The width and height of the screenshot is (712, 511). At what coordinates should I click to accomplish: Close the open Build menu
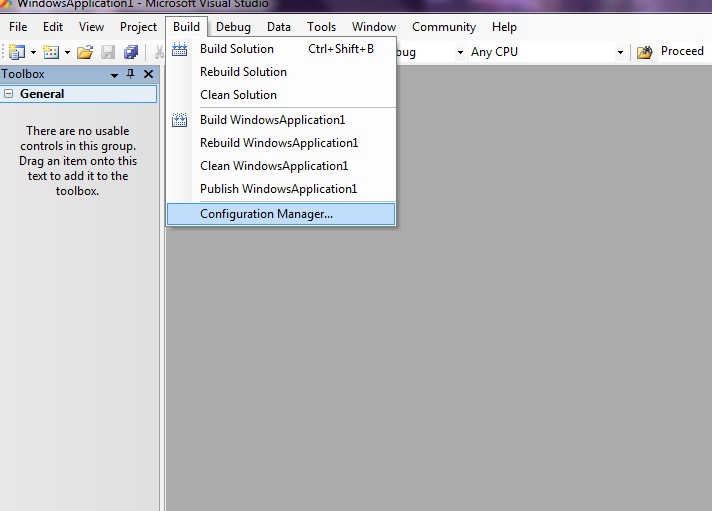point(186,27)
